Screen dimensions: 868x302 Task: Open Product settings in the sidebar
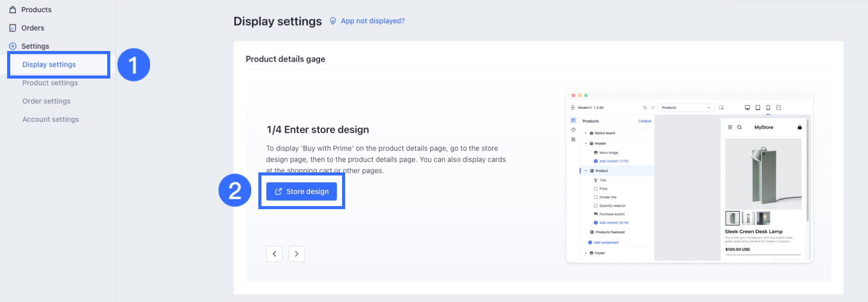point(50,83)
